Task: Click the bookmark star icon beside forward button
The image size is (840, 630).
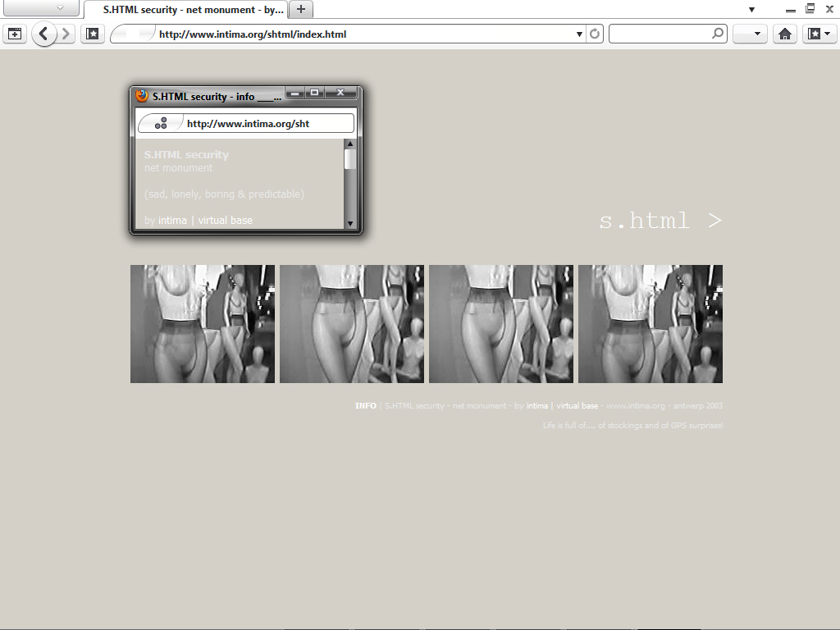Action: coord(93,34)
